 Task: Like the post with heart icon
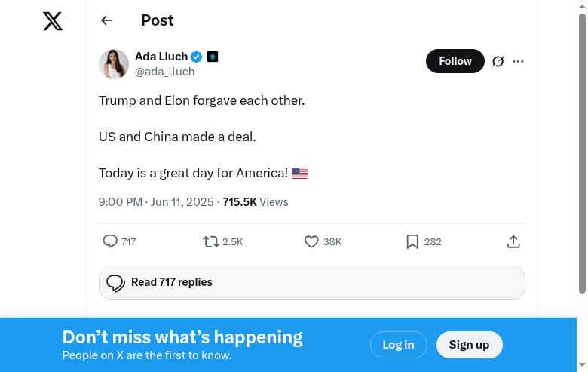[x=311, y=241]
